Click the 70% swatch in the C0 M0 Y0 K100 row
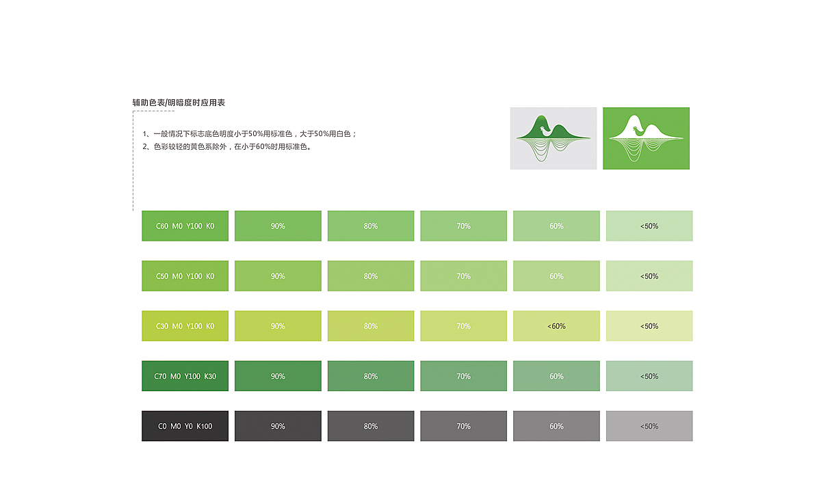The width and height of the screenshot is (821, 504). tap(464, 426)
